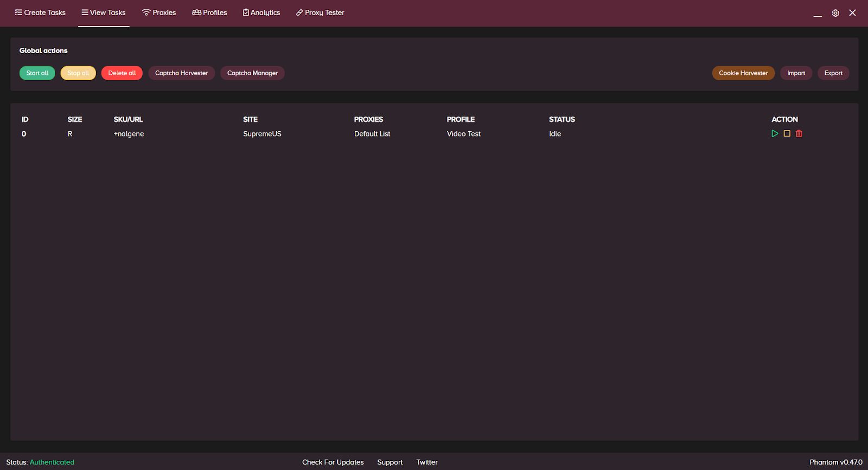Open settings via the gear icon
Image resolution: width=868 pixels, height=470 pixels.
click(835, 13)
